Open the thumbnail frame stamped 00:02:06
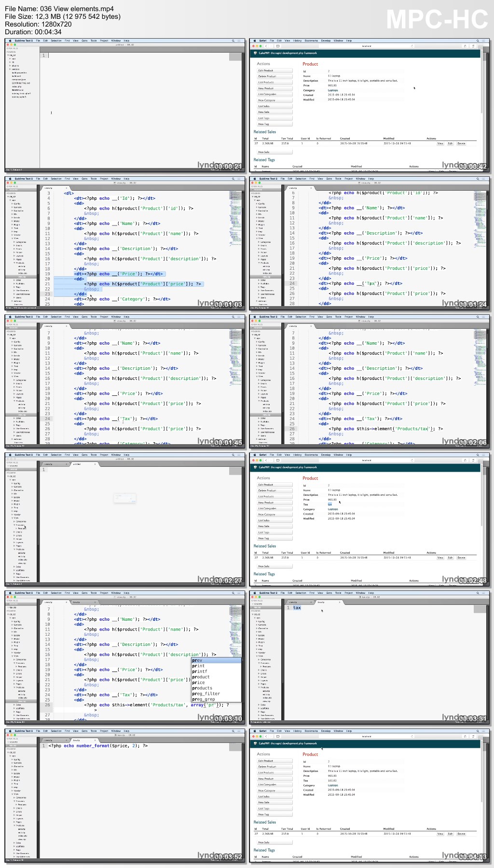This screenshot has width=494, height=868. click(x=370, y=381)
